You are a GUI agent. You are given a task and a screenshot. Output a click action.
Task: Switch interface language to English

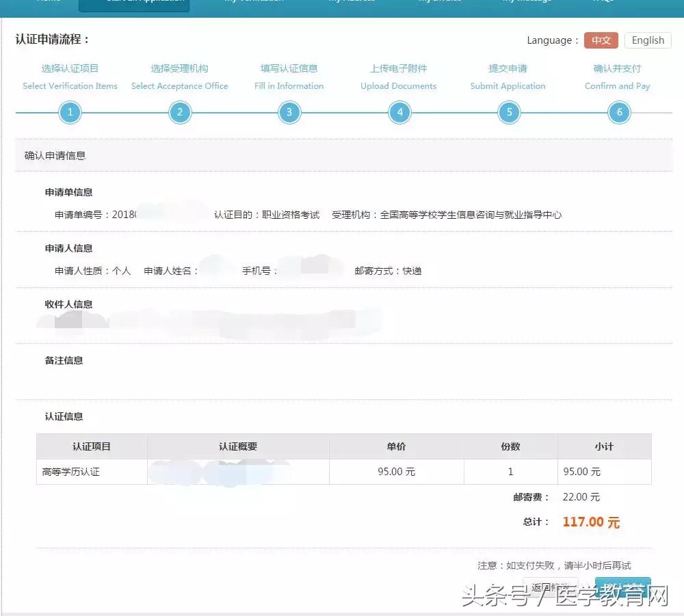point(646,40)
